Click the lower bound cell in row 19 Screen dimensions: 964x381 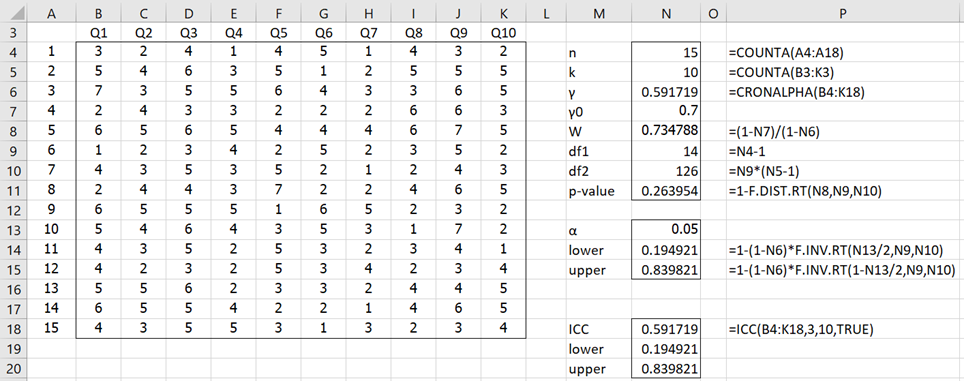tap(666, 350)
